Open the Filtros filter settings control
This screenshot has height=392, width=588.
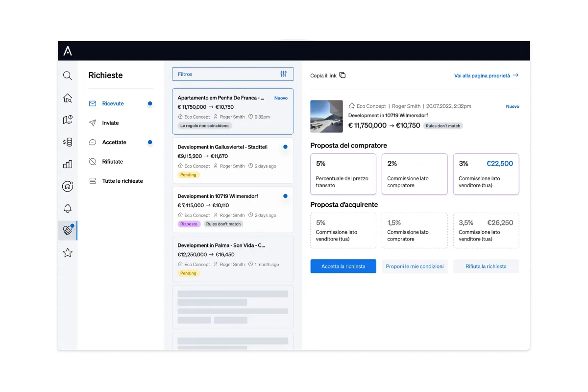coord(283,74)
